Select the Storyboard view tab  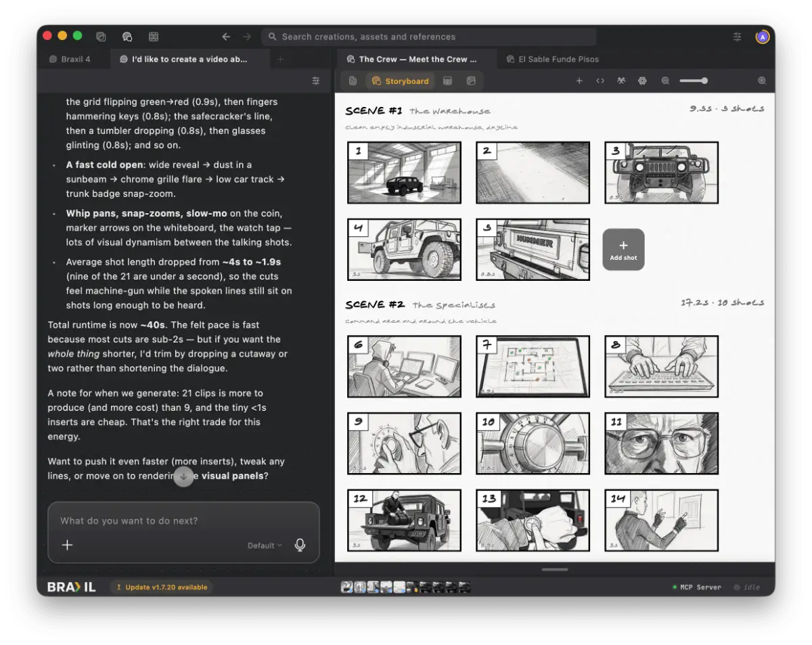[400, 81]
